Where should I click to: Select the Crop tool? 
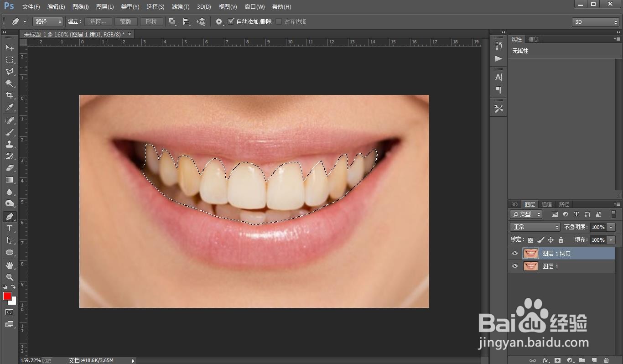[x=9, y=95]
